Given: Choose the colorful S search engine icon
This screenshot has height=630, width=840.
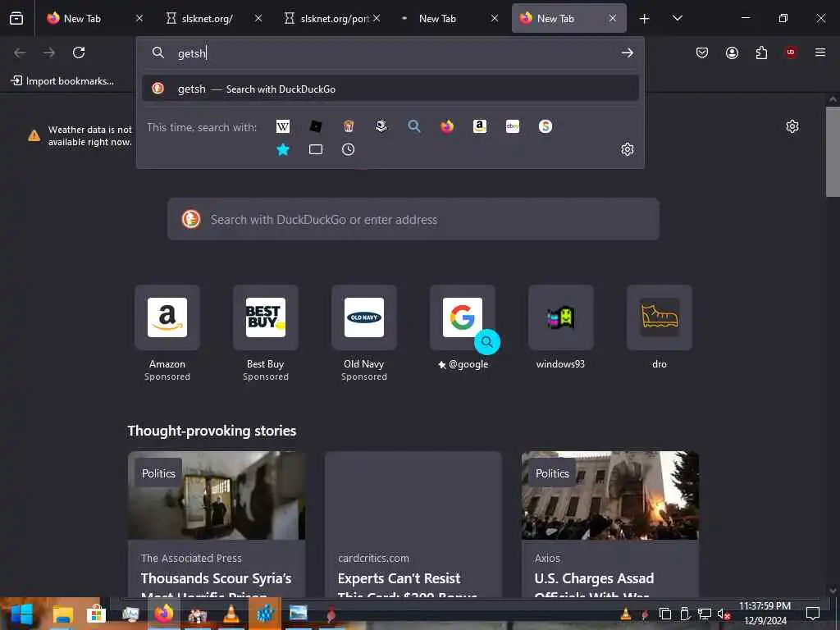Looking at the screenshot, I should click(546, 126).
